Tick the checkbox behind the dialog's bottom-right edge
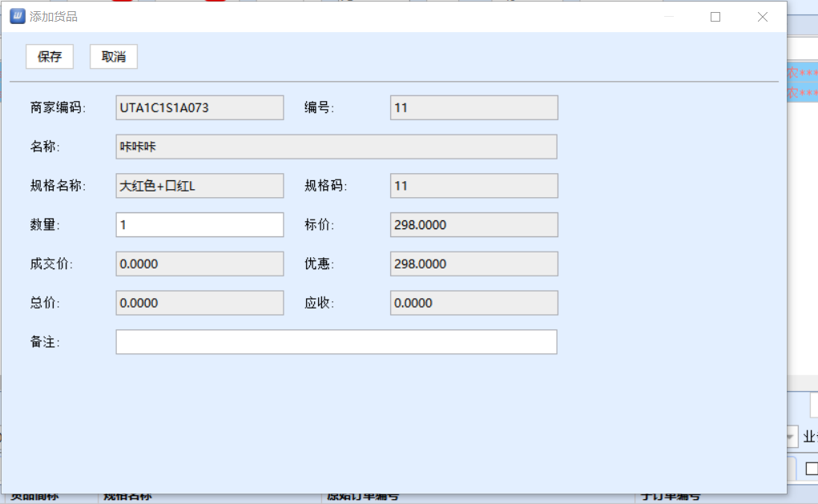 click(811, 469)
